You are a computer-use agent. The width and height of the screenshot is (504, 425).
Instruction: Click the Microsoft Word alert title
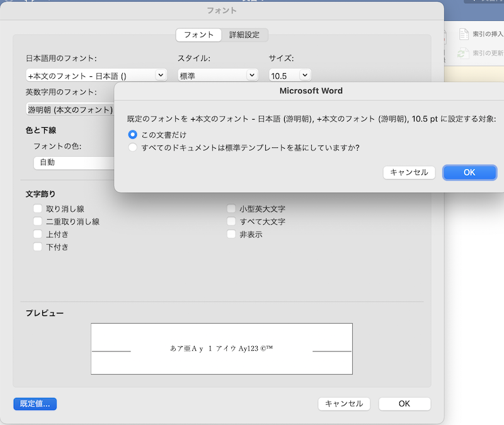(311, 91)
